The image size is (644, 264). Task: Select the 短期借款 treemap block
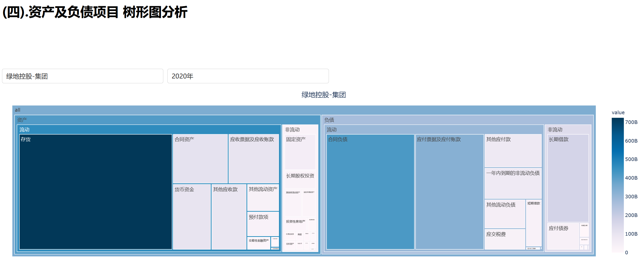click(x=534, y=223)
